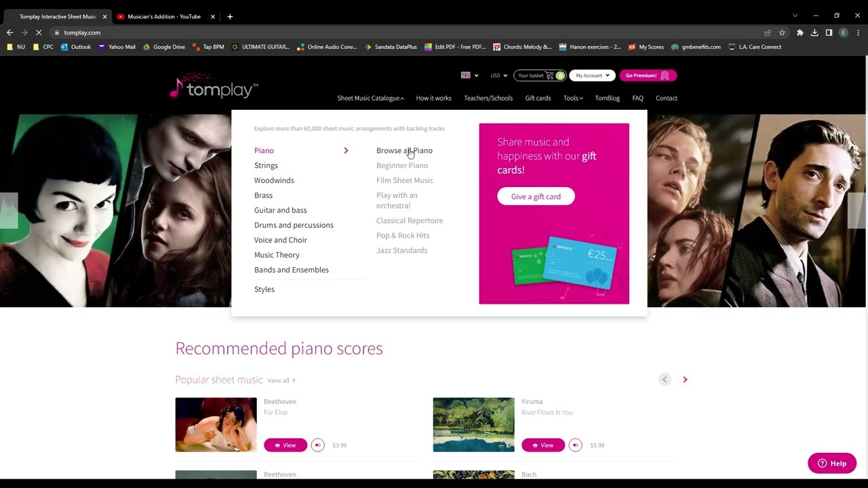
Task: Select Voice and Choir
Action: pyautogui.click(x=281, y=240)
